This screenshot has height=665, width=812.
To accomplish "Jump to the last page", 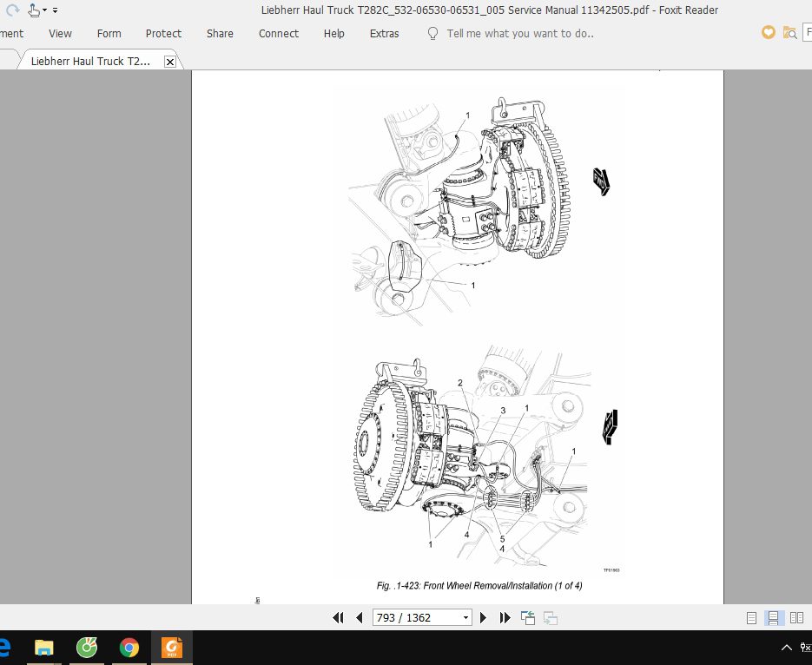I will [505, 618].
